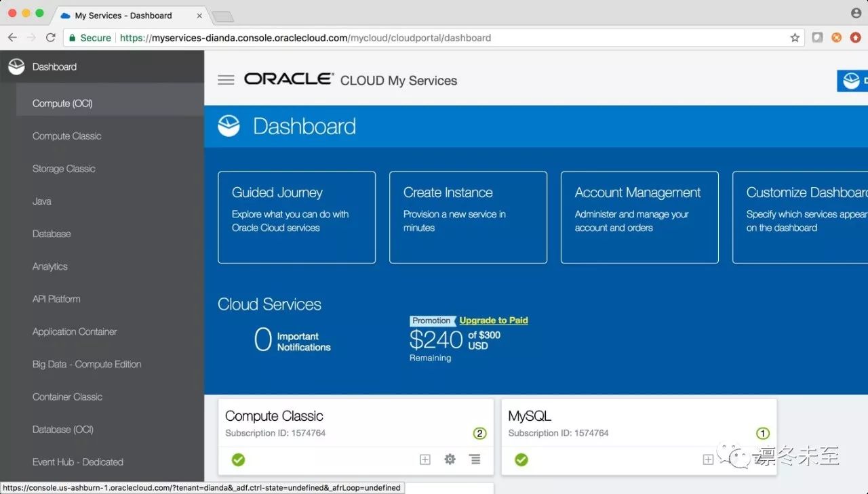
Task: Go back with the browser back arrow
Action: (x=12, y=38)
